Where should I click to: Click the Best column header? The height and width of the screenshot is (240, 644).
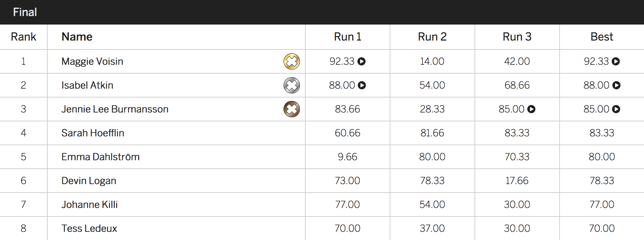click(x=602, y=37)
